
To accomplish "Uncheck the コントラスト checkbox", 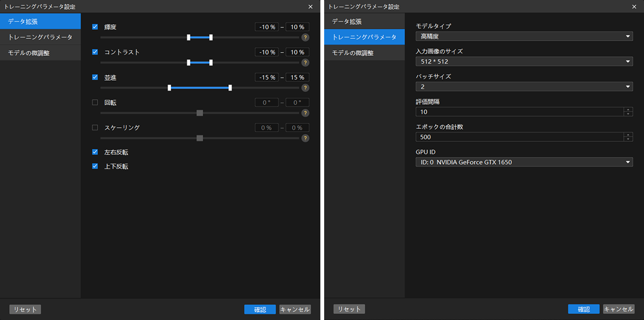I will 95,52.
